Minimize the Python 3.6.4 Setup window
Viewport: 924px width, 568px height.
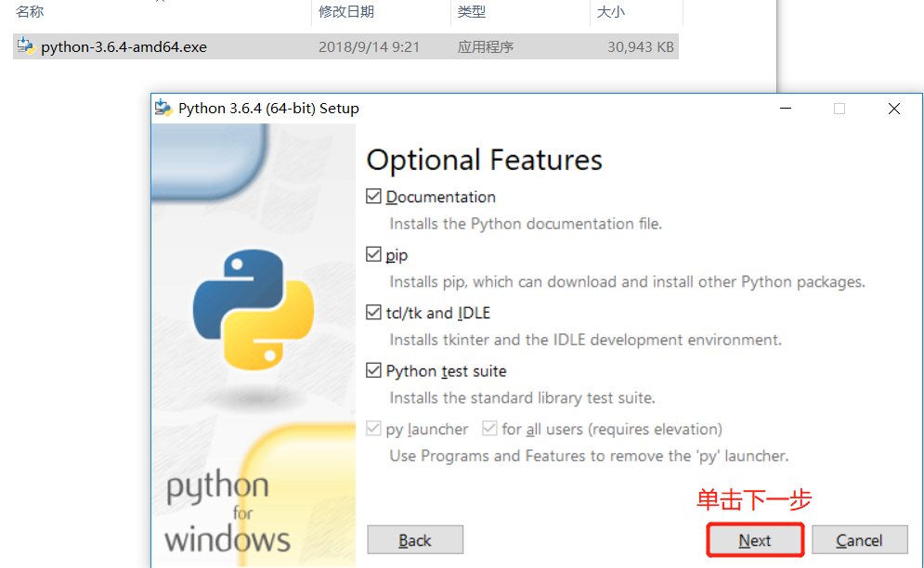786,109
